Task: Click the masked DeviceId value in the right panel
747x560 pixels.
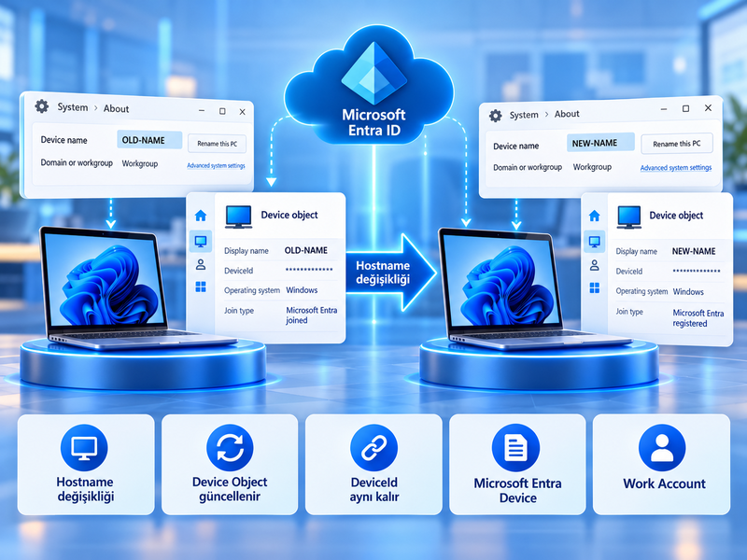Action: click(697, 271)
